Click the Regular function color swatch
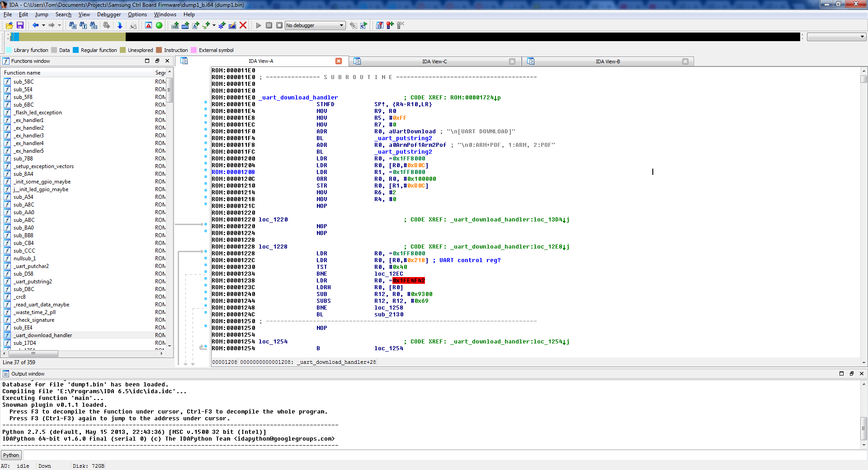868x470 pixels. pos(76,50)
